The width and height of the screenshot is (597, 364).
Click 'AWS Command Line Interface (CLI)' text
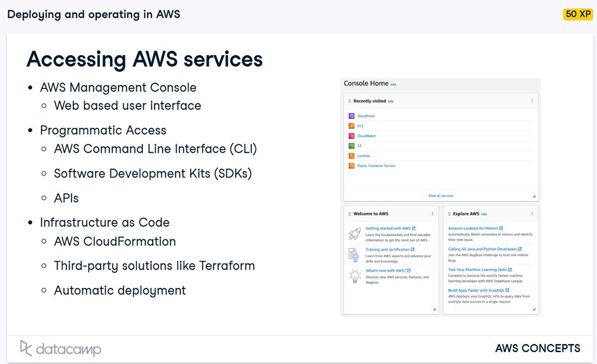155,149
